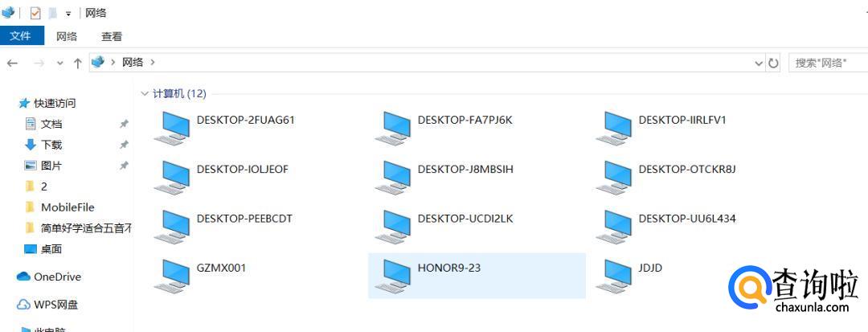
Task: Click the DESKTOP-IIRLFV1 computer icon
Action: [614, 128]
